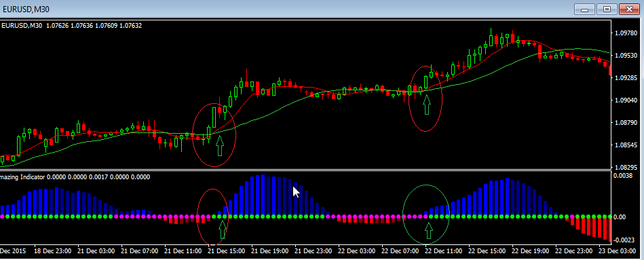Click the 21 Dec 07:00 time label
The height and width of the screenshot is (260, 644).
(140, 250)
